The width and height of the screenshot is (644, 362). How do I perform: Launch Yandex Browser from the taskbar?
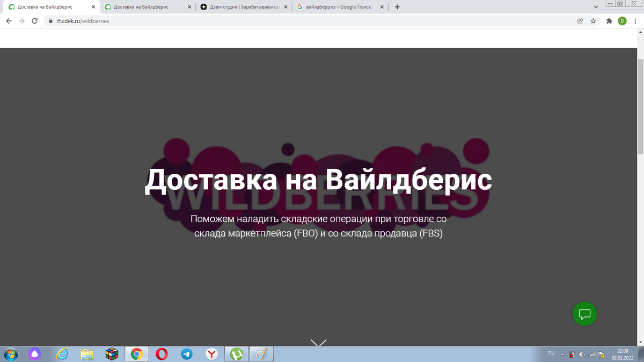212,354
